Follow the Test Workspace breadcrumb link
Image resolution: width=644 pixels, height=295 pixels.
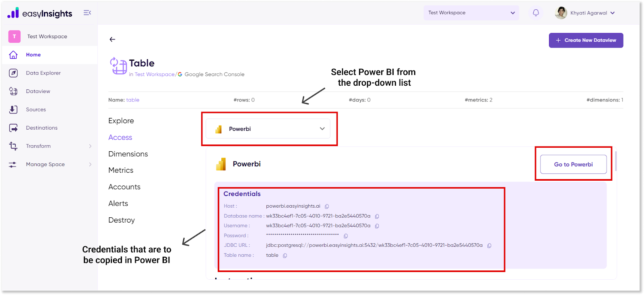(155, 74)
